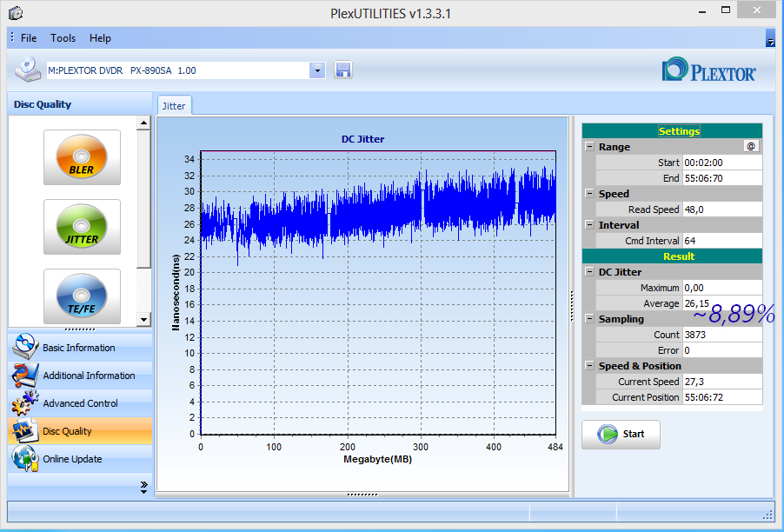The image size is (784, 532).
Task: Click the window resize grip
Action: point(768,515)
